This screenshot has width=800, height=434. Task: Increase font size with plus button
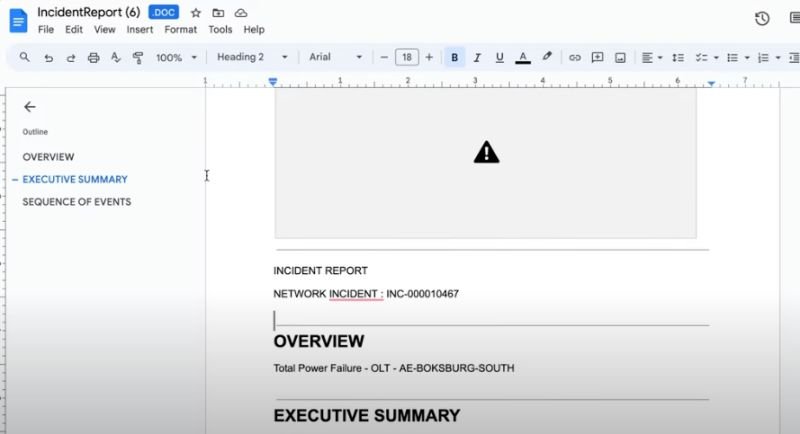point(429,57)
